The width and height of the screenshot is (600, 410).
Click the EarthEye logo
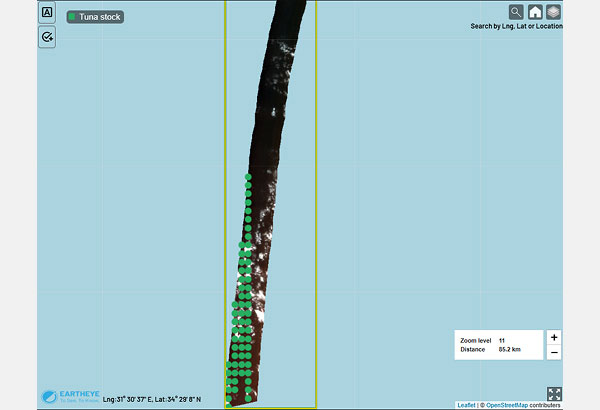[x=70, y=396]
